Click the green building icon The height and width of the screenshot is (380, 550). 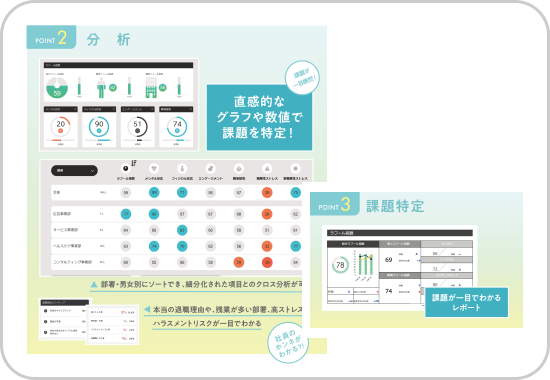pyautogui.click(x=151, y=88)
